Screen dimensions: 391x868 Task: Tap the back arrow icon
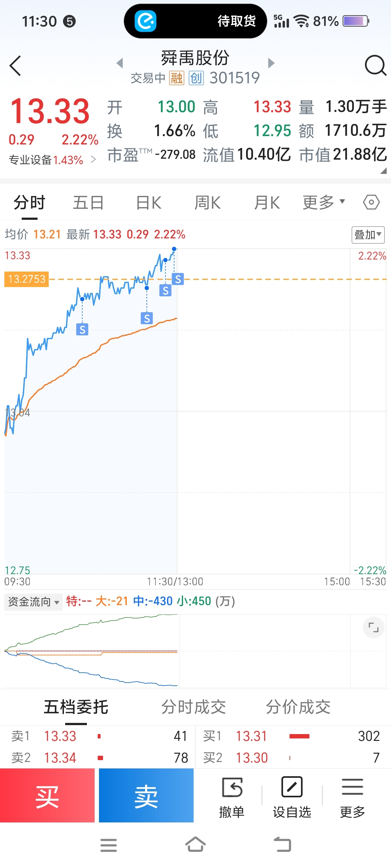pyautogui.click(x=16, y=66)
